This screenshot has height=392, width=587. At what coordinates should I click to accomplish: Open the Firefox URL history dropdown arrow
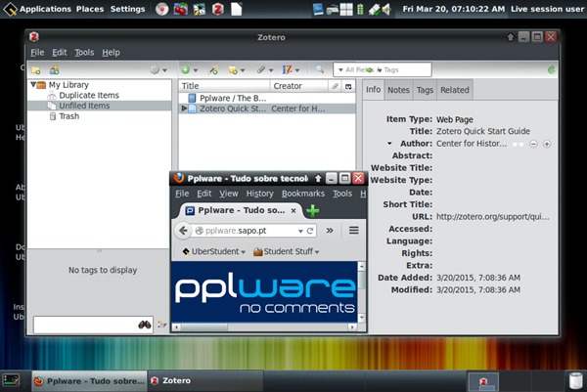pyautogui.click(x=300, y=231)
